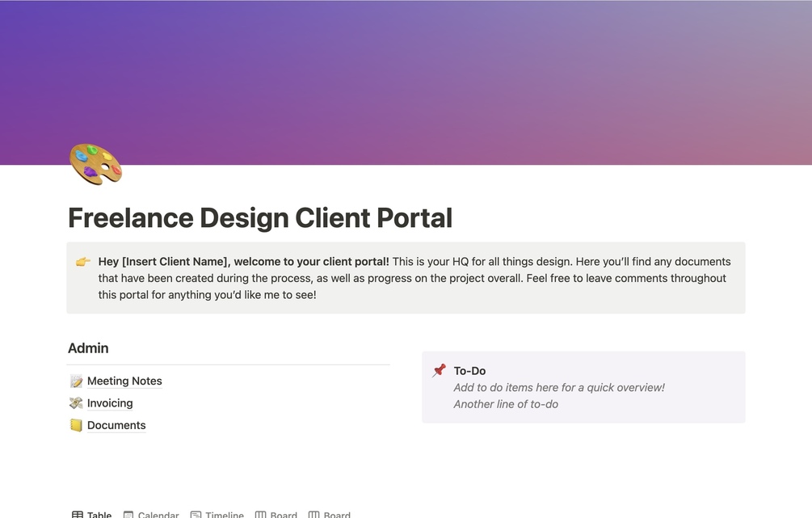Image resolution: width=812 pixels, height=518 pixels.
Task: Click the purple gradient cover image
Action: click(x=406, y=78)
